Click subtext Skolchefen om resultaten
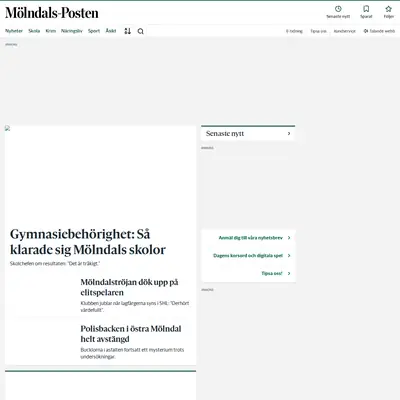 click(55, 263)
